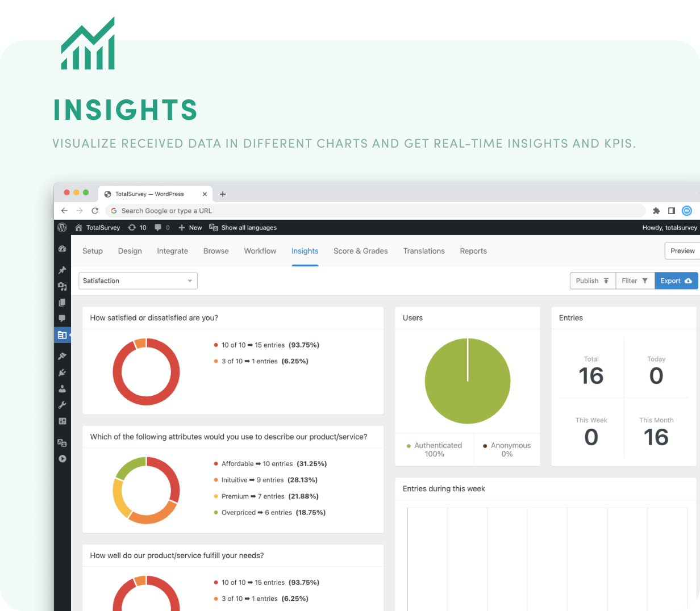Open the browser profile avatar
Viewport: 700px width, 611px height.
coord(687,211)
